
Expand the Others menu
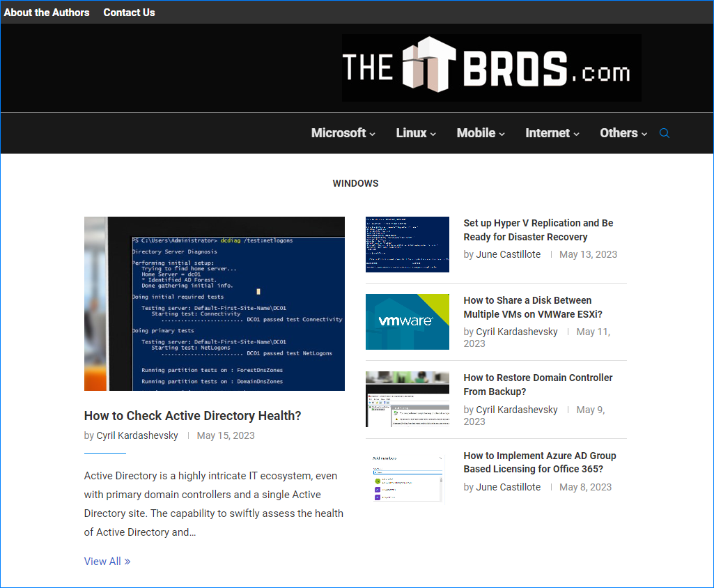[623, 133]
